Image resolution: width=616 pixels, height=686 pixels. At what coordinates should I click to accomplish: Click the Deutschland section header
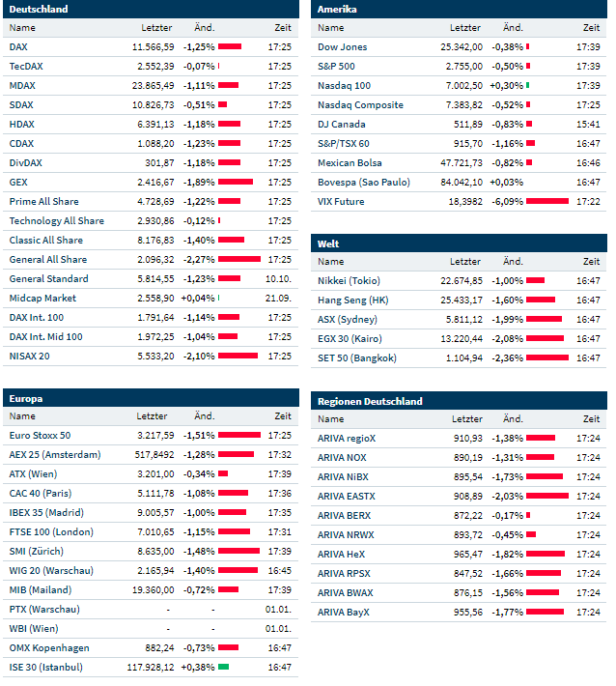point(39,9)
